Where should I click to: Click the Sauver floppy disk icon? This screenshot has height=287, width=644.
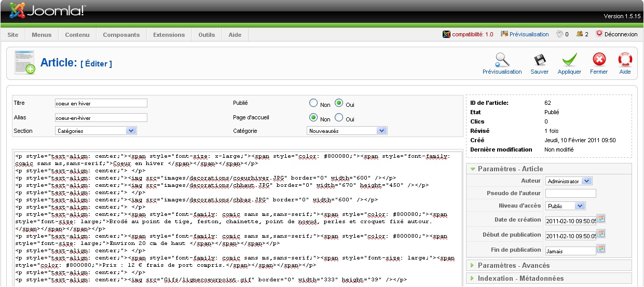click(539, 60)
